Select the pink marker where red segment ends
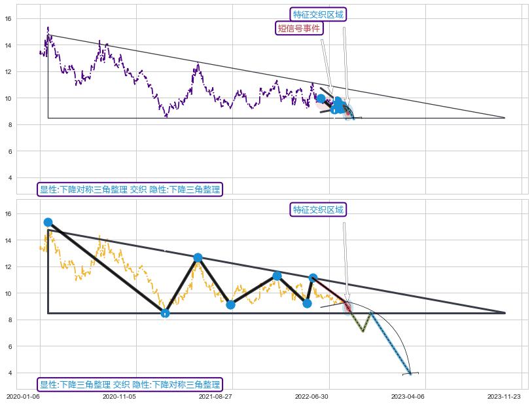The width and height of the screenshot is (532, 404). coord(347,306)
